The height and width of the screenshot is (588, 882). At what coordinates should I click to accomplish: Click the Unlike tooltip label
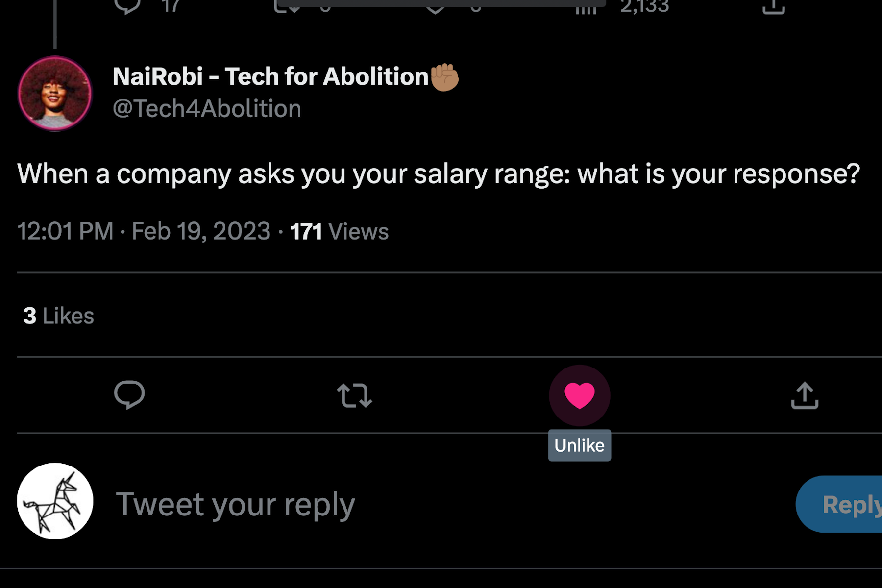click(579, 445)
